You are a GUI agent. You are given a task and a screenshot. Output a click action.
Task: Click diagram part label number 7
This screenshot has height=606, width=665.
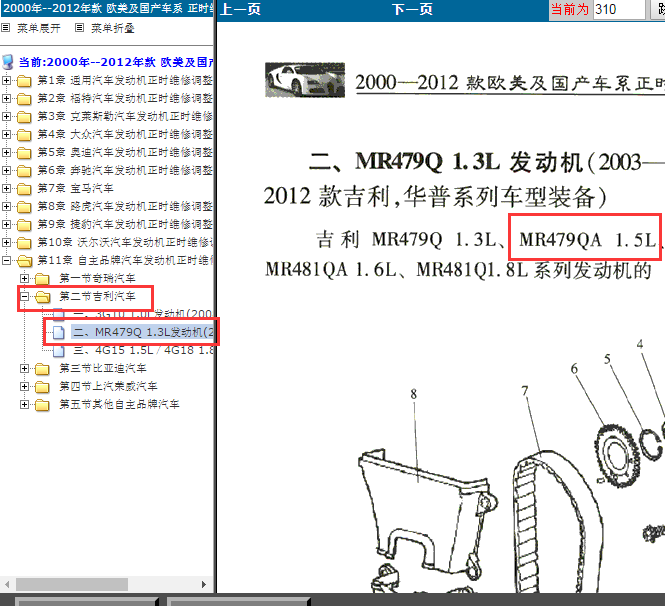[x=525, y=391]
